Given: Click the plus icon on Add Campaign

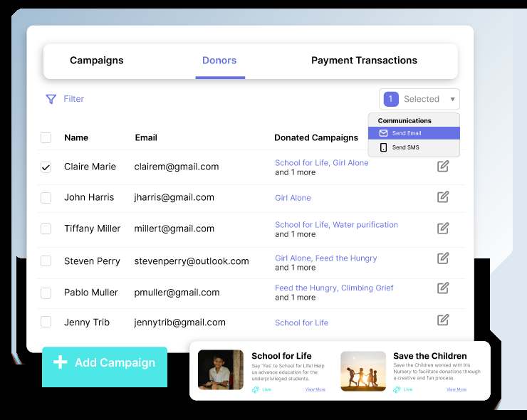Looking at the screenshot, I should pos(61,362).
